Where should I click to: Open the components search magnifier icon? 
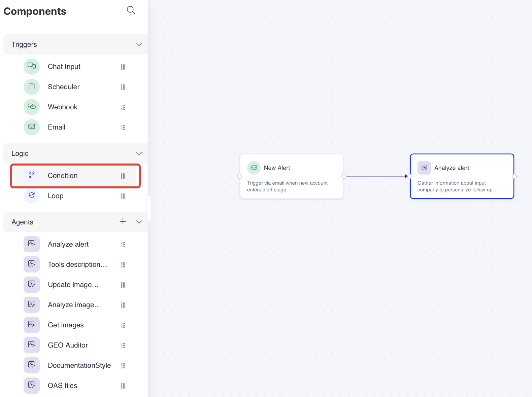click(131, 10)
